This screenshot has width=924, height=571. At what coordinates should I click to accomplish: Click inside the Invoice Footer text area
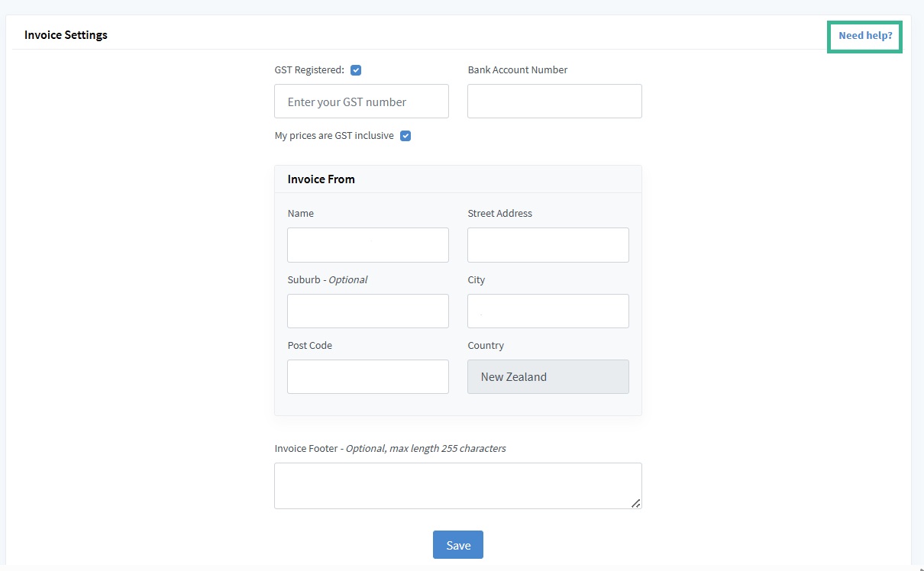(x=457, y=486)
